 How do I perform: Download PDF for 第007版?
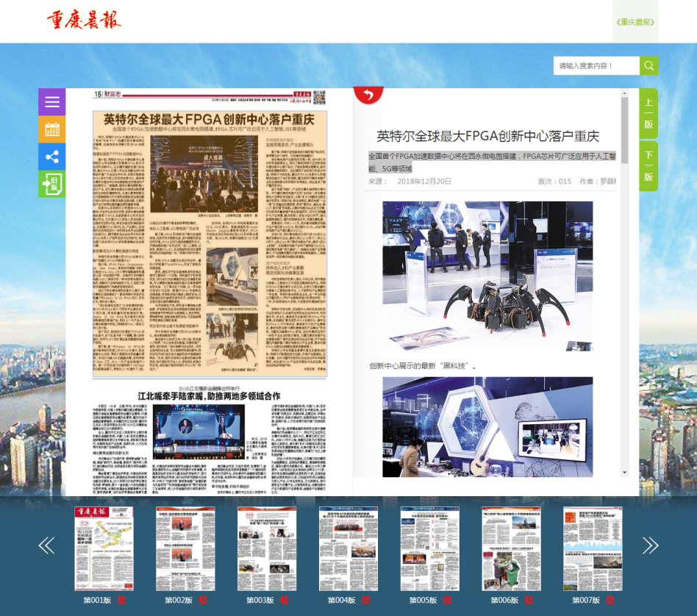coord(610,600)
